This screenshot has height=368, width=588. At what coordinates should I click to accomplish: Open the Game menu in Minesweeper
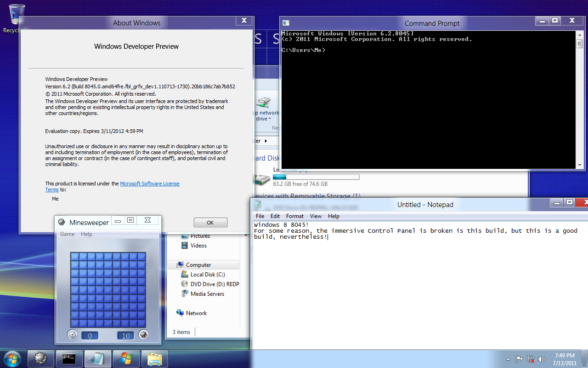click(67, 234)
